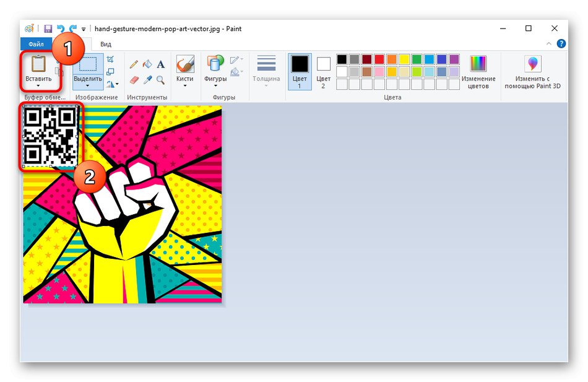Pick the dark gray palette swatch

point(355,59)
